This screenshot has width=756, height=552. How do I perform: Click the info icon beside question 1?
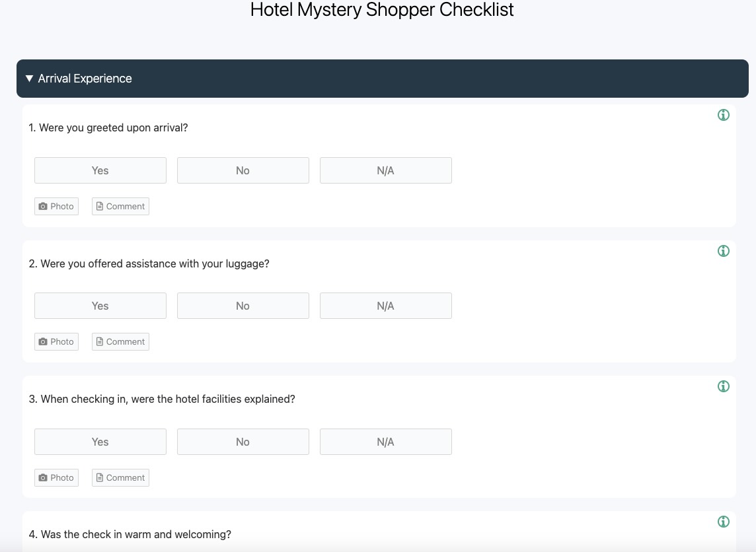724,115
